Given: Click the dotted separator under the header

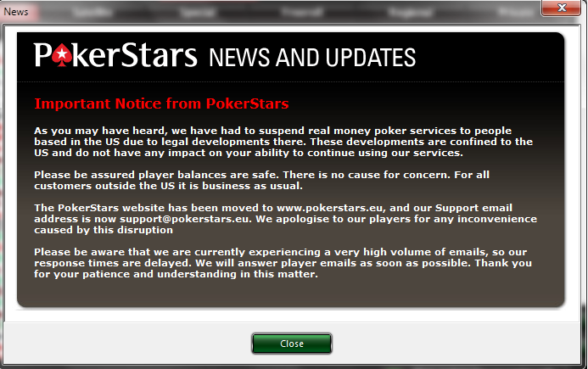Looking at the screenshot, I should [291, 81].
